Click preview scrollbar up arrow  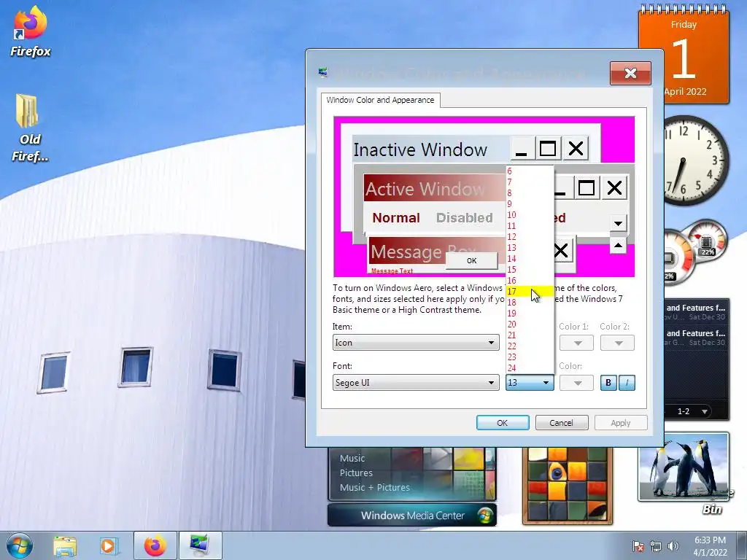click(618, 246)
